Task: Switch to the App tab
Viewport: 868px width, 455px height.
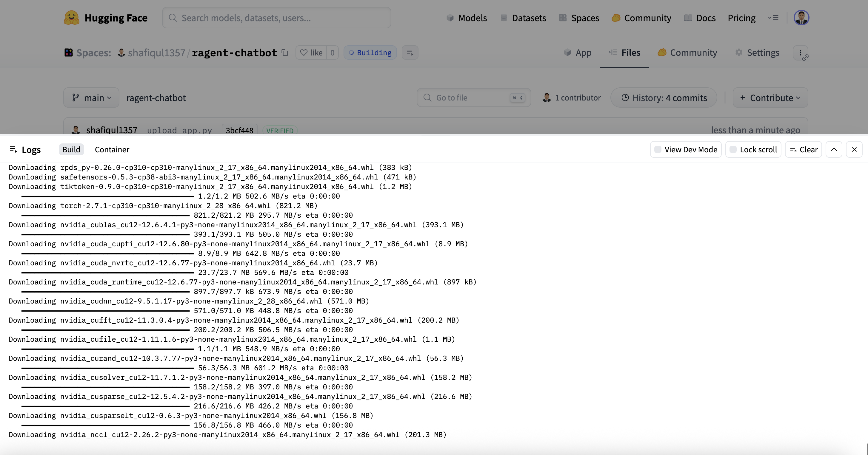Action: 577,52
